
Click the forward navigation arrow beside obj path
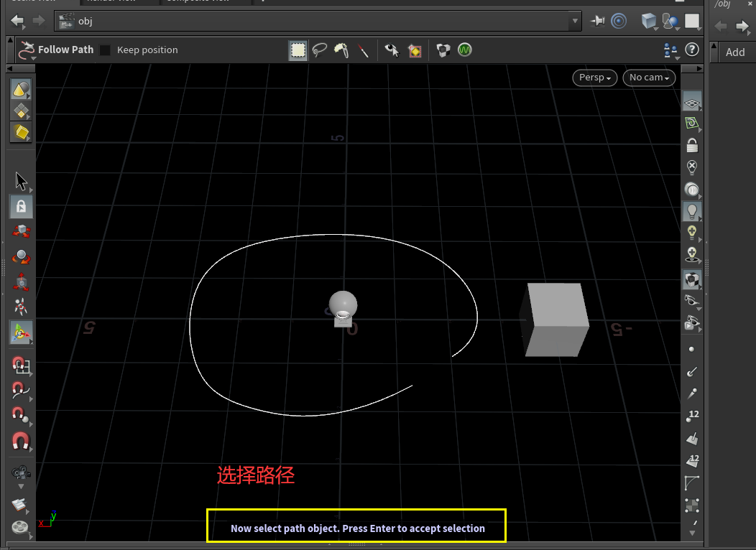pyautogui.click(x=39, y=21)
